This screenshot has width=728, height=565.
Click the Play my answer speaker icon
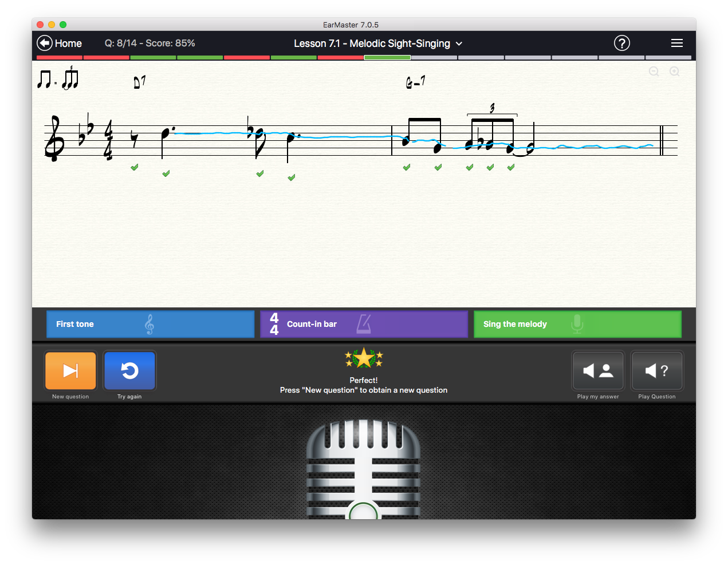pyautogui.click(x=597, y=371)
